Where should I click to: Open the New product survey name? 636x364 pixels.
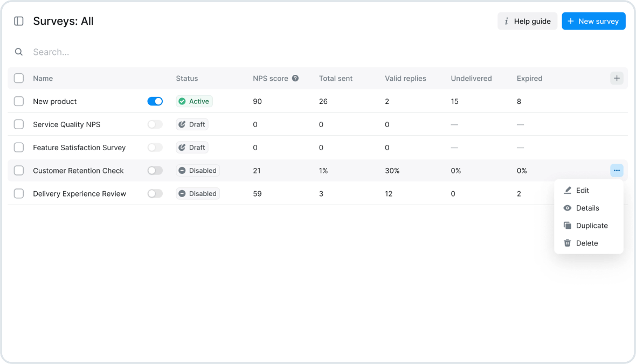[x=55, y=101]
